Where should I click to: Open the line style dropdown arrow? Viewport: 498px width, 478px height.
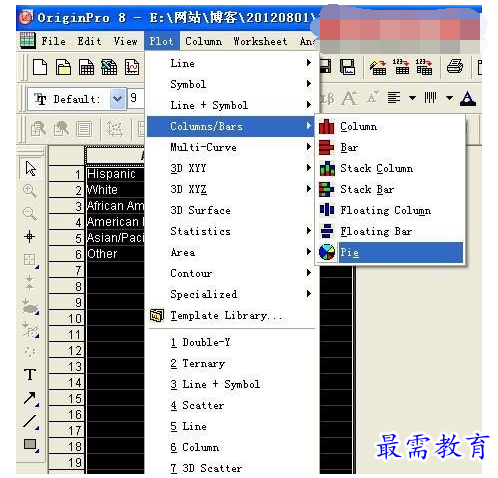[x=449, y=98]
